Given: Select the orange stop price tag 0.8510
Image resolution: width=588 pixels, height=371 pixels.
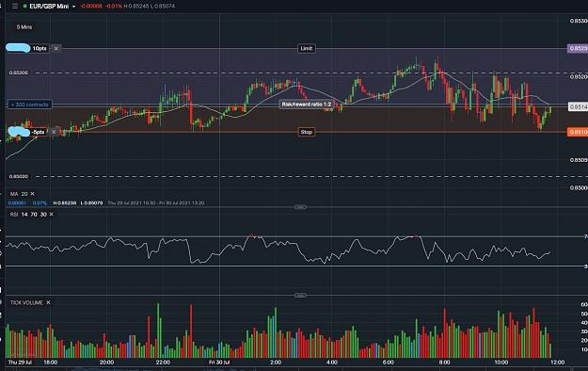Looking at the screenshot, I should [578, 132].
